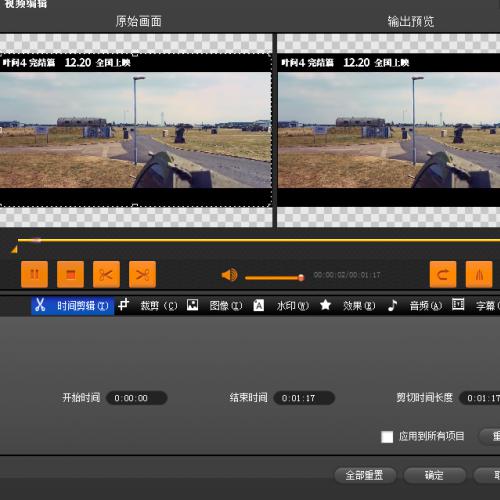
Task: Edit the 结束时间 end time field
Action: [x=304, y=398]
